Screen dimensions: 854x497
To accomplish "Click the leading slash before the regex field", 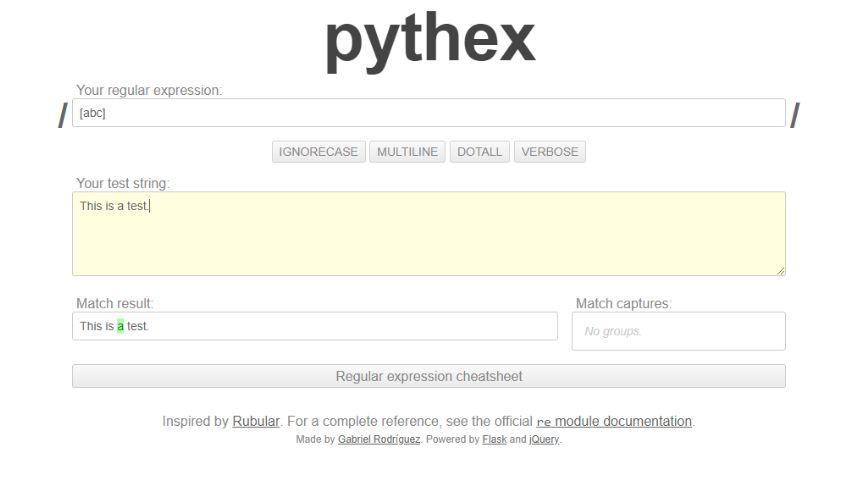I will click(62, 116).
